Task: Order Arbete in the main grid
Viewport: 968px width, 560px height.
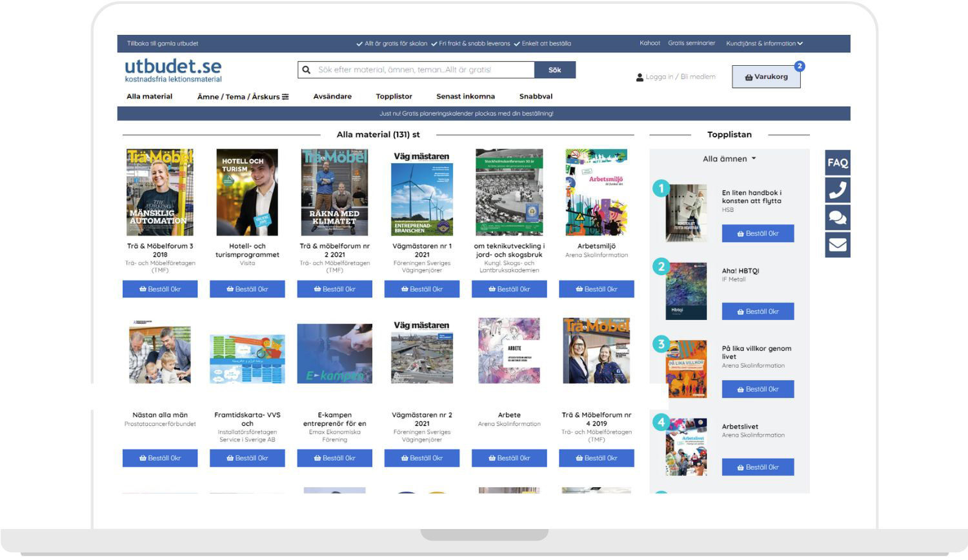Action: 509,458
